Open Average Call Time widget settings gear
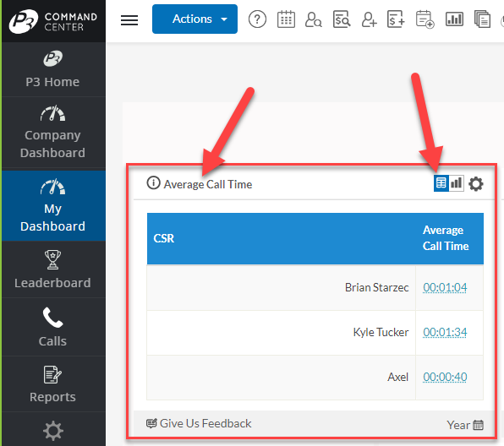This screenshot has height=446, width=504. click(476, 184)
